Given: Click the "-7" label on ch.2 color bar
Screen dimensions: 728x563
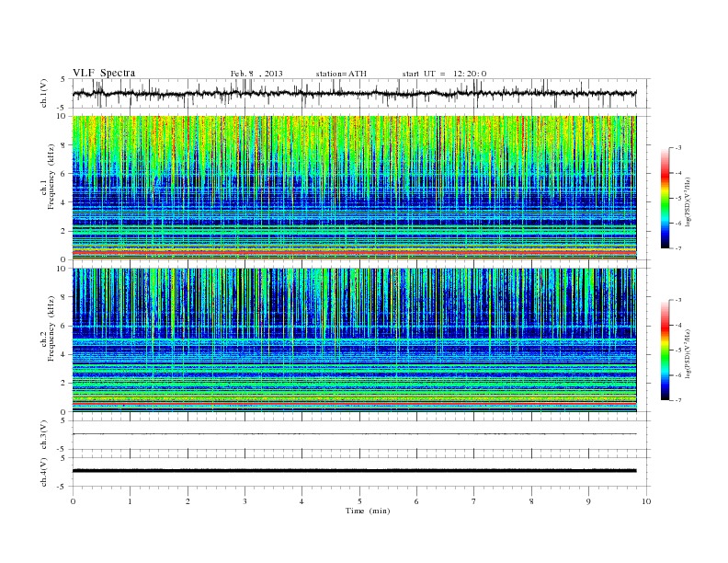Looking at the screenshot, I should pyautogui.click(x=677, y=400).
